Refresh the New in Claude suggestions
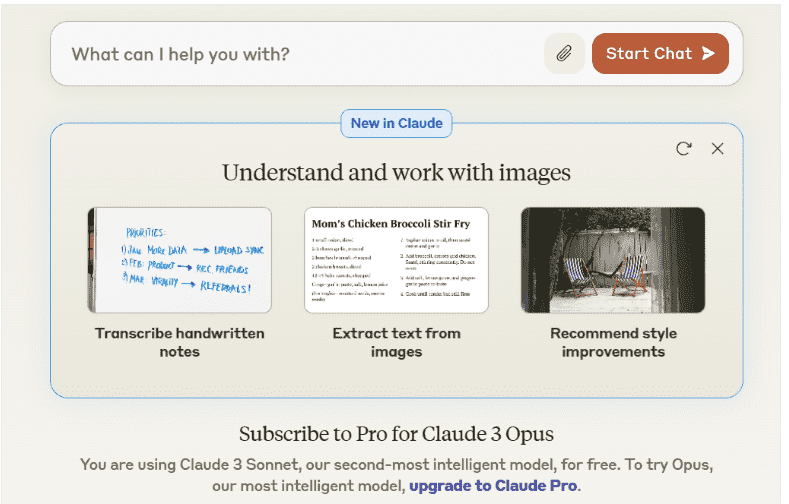 point(684,148)
